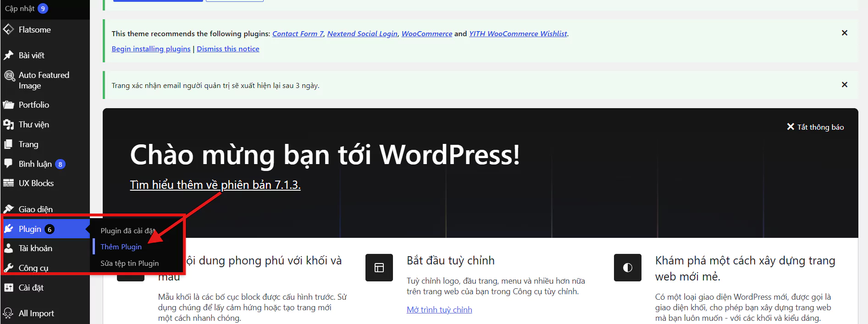Click the Plugin plug icon
The height and width of the screenshot is (324, 868).
coord(8,229)
